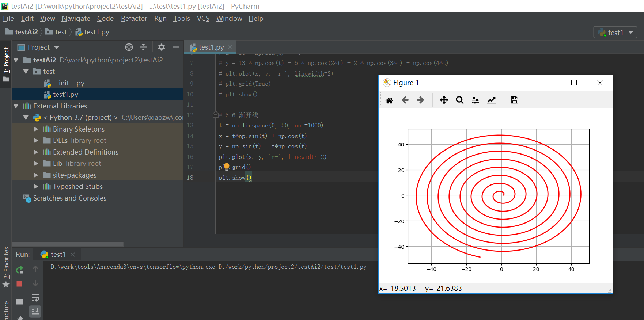Expand Extended Definitions node

[x=36, y=152]
